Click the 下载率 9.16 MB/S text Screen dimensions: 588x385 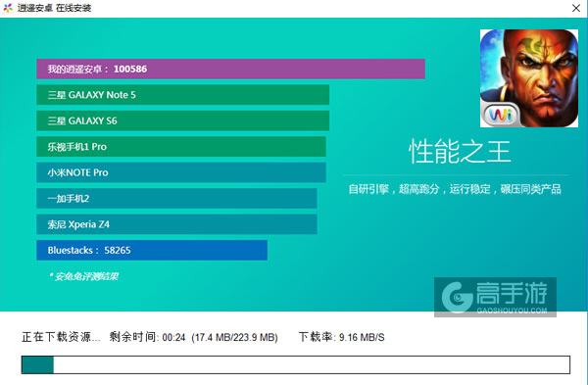click(342, 337)
